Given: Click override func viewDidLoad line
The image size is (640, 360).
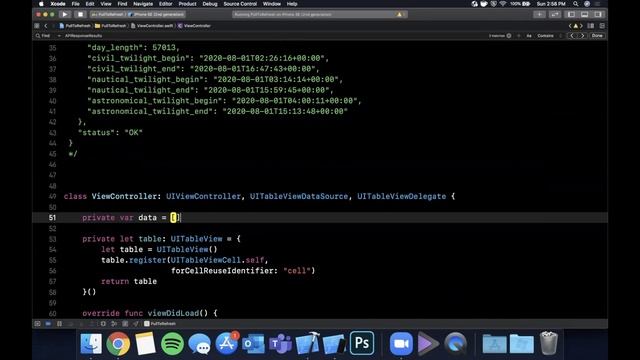Looking at the screenshot, I should click(x=150, y=313).
